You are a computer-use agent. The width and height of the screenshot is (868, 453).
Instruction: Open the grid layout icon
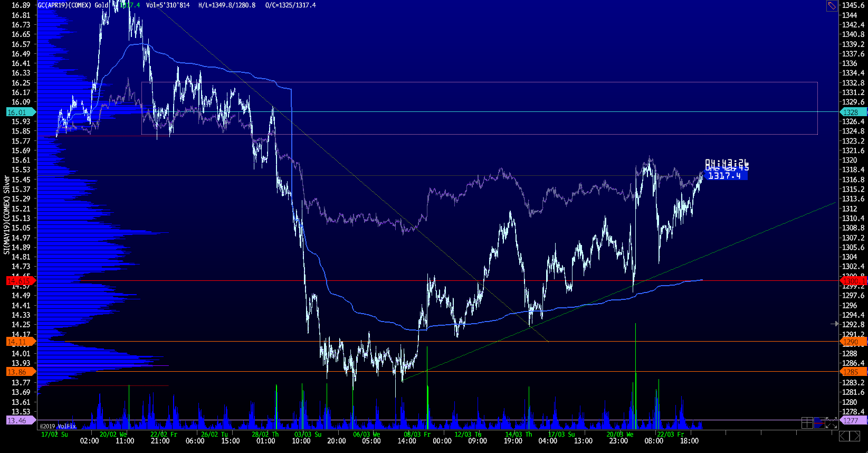[x=807, y=422]
